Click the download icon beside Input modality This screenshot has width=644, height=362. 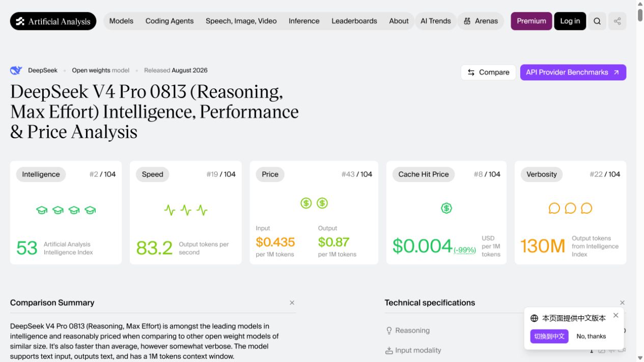[389, 350]
